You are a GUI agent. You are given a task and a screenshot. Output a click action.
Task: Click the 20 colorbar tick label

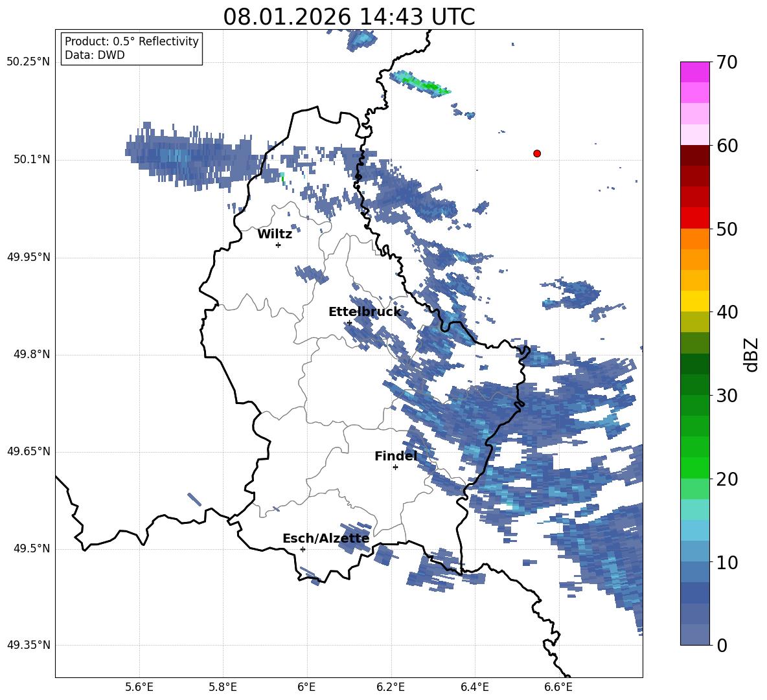727,479
